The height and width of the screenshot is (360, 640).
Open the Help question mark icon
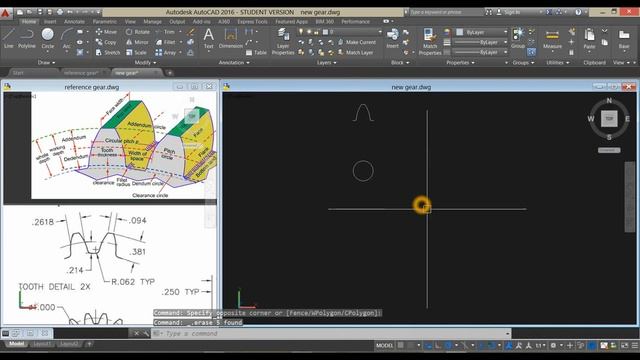click(x=578, y=12)
